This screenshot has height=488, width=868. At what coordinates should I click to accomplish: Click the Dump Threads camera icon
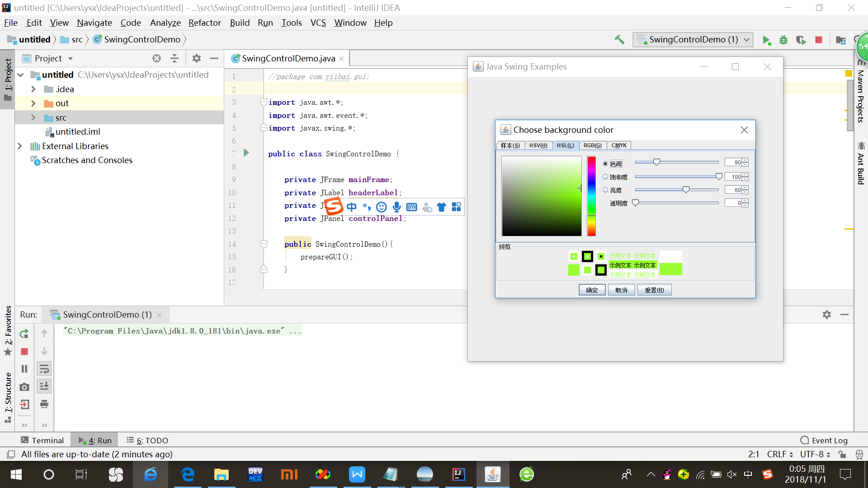[x=24, y=387]
